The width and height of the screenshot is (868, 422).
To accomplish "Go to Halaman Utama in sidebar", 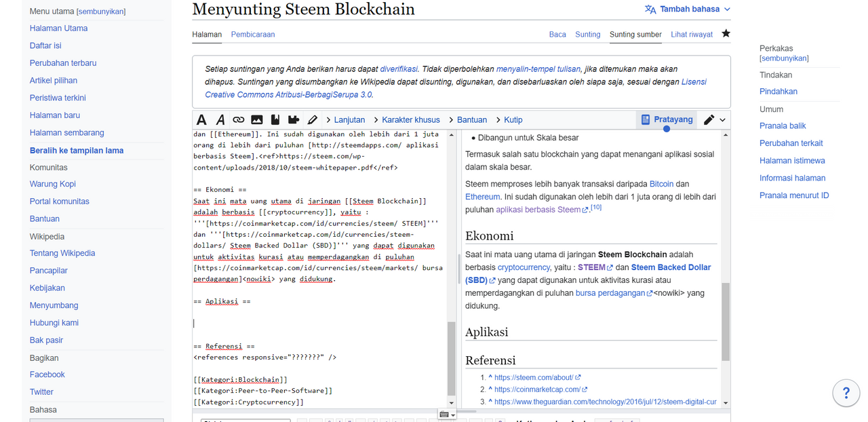I will tap(58, 28).
